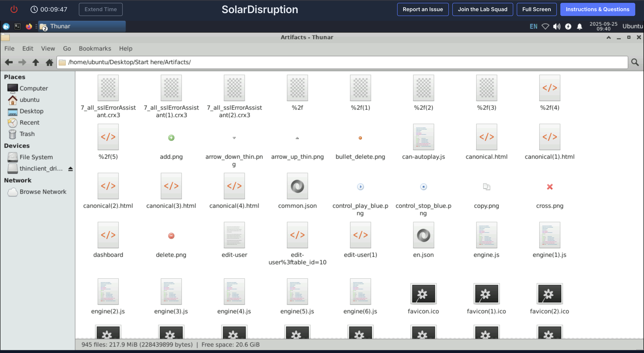Roll up window with the title bar arrow
This screenshot has height=353, width=644.
click(x=609, y=37)
